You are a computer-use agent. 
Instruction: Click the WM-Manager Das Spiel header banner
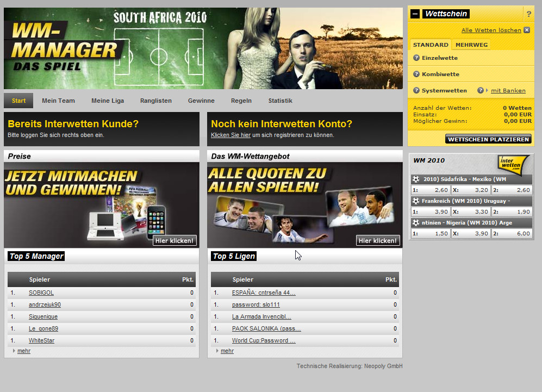203,48
